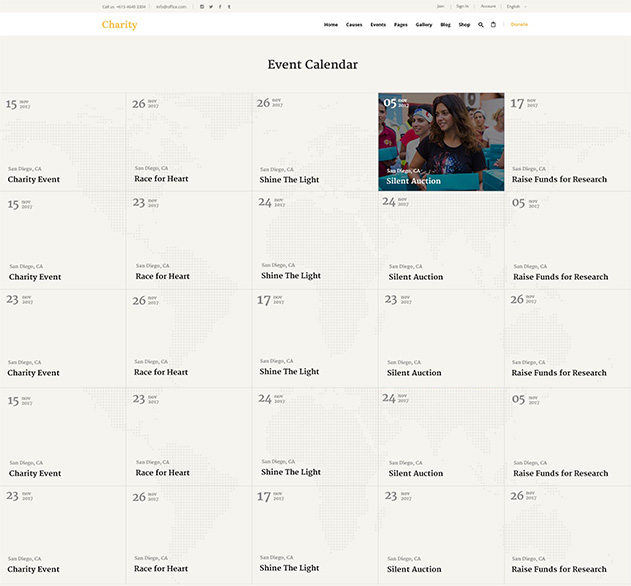Viewport: 631px width, 586px height.
Task: Open the search magnifier icon
Action: (x=480, y=24)
